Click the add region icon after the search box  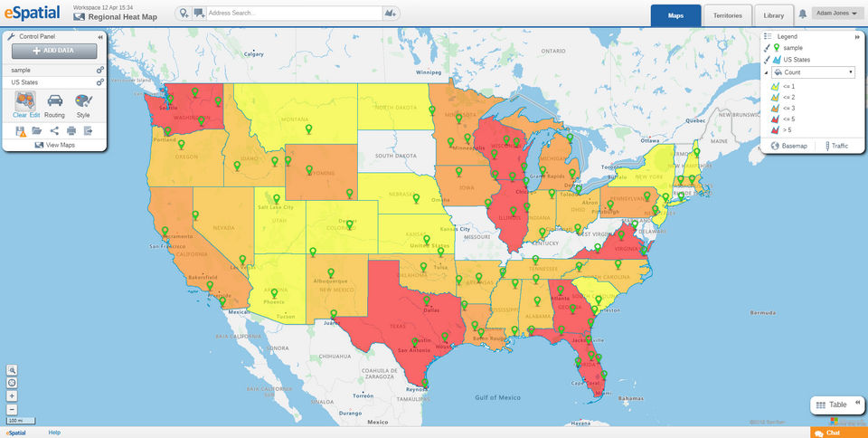(x=392, y=13)
